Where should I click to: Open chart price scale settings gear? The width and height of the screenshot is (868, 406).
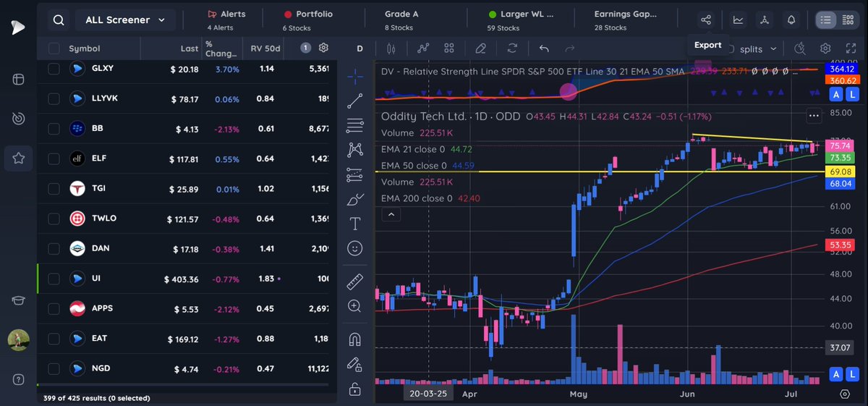(x=845, y=394)
